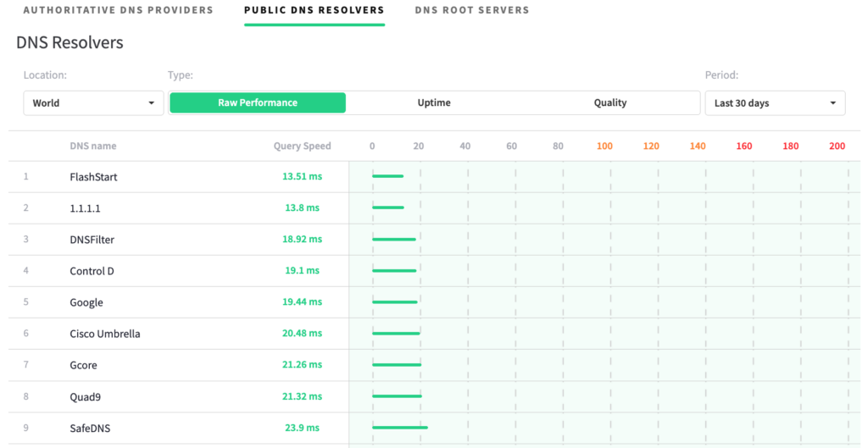Click the Google resolver name
Image resolution: width=868 pixels, height=448 pixels.
click(x=86, y=302)
